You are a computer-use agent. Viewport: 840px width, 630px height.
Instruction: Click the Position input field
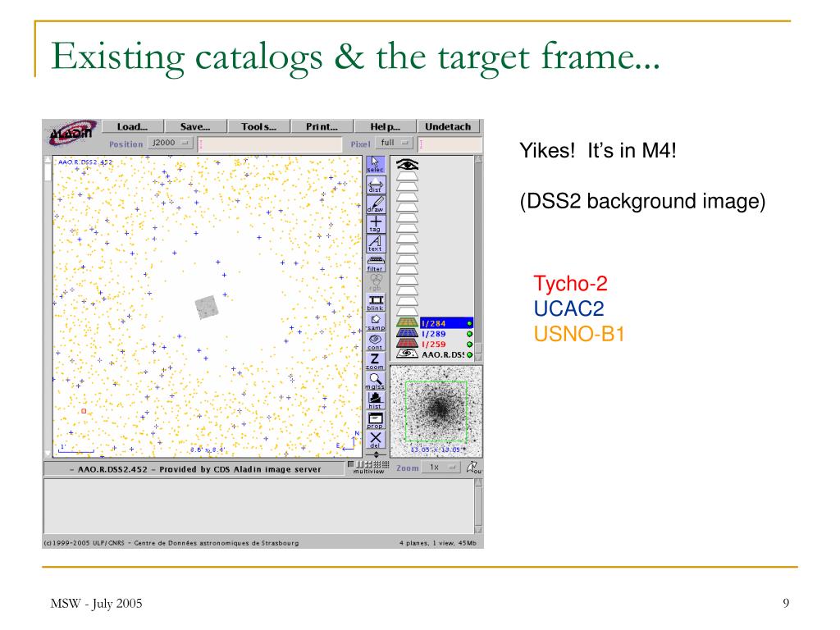point(270,144)
